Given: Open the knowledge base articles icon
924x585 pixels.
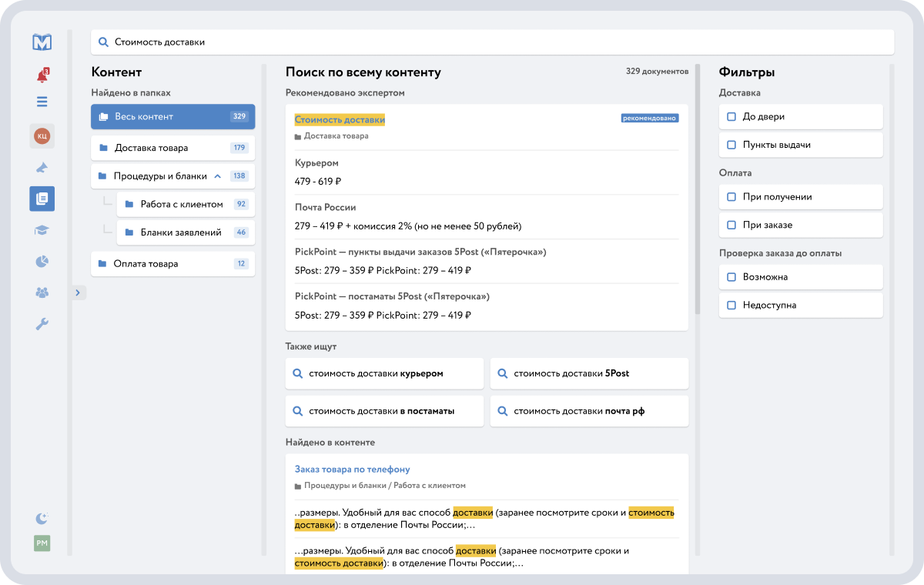Looking at the screenshot, I should click(42, 199).
